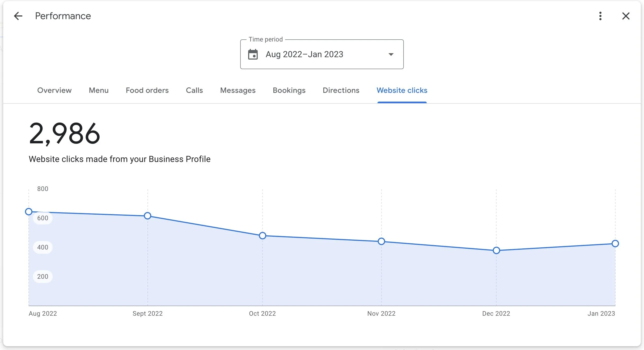Viewport: 644px width, 350px height.
Task: Click the Jan 2023 data point
Action: [615, 243]
